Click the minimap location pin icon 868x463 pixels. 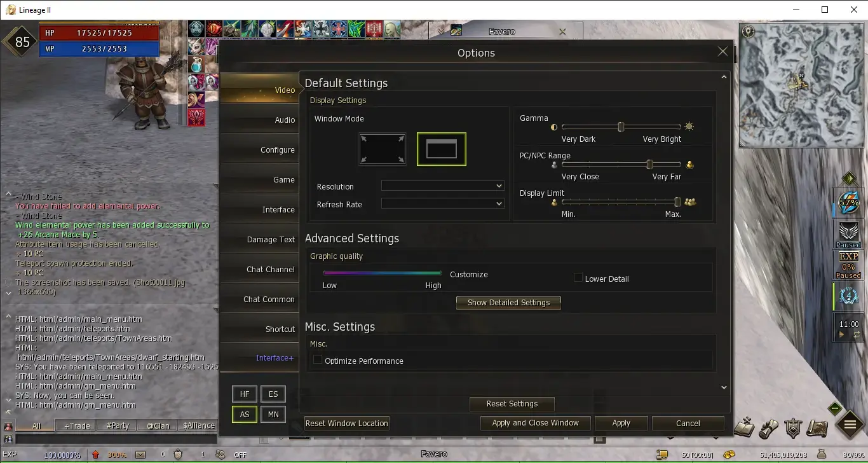[749, 31]
